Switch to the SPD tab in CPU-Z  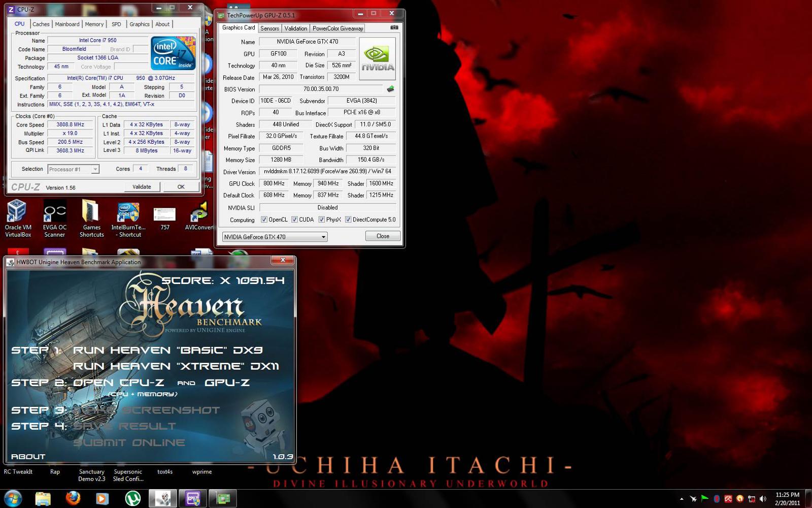(x=116, y=24)
